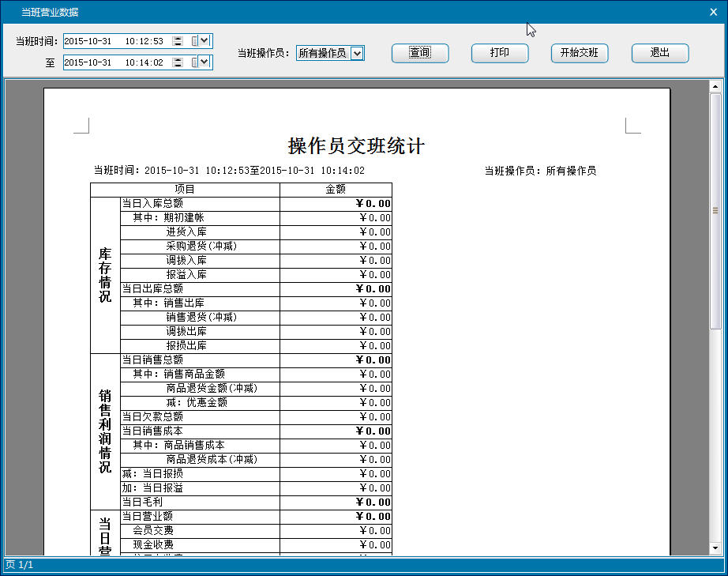728x576 pixels.
Task: Open the 当班操作员 operator dropdown
Action: (x=357, y=54)
